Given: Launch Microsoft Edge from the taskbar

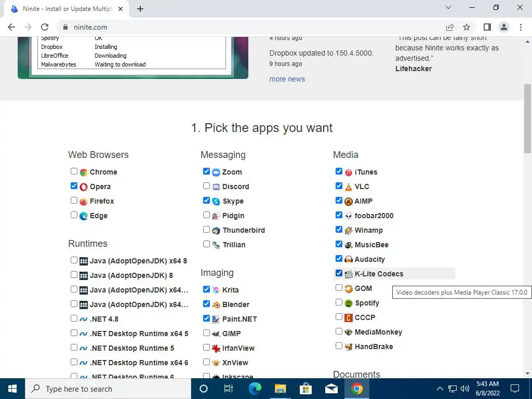Looking at the screenshot, I should 255,389.
